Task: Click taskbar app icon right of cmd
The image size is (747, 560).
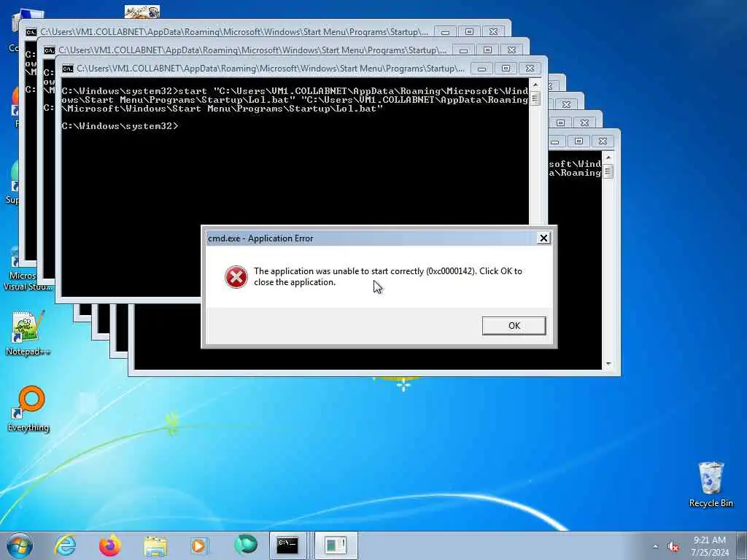Action: point(336,545)
